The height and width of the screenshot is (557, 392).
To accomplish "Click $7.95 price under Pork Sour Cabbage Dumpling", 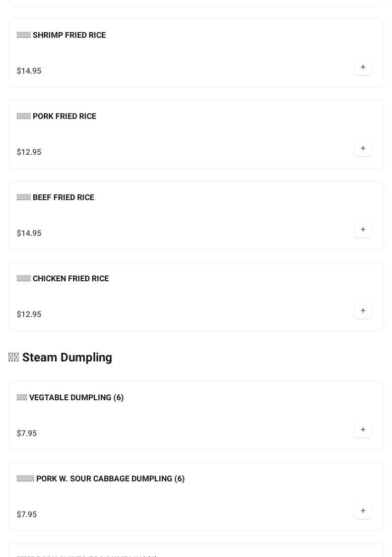I will 27,515.
